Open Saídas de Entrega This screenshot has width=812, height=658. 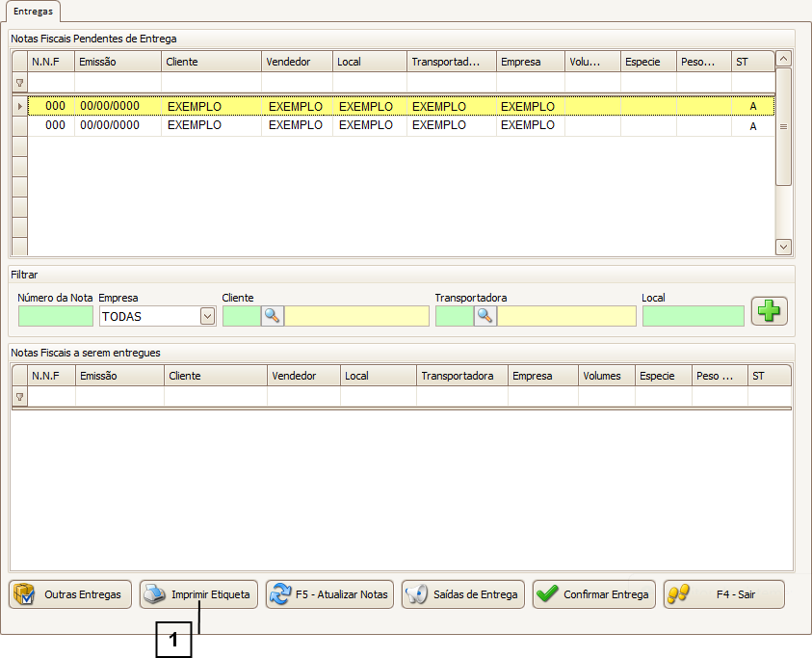(x=463, y=594)
